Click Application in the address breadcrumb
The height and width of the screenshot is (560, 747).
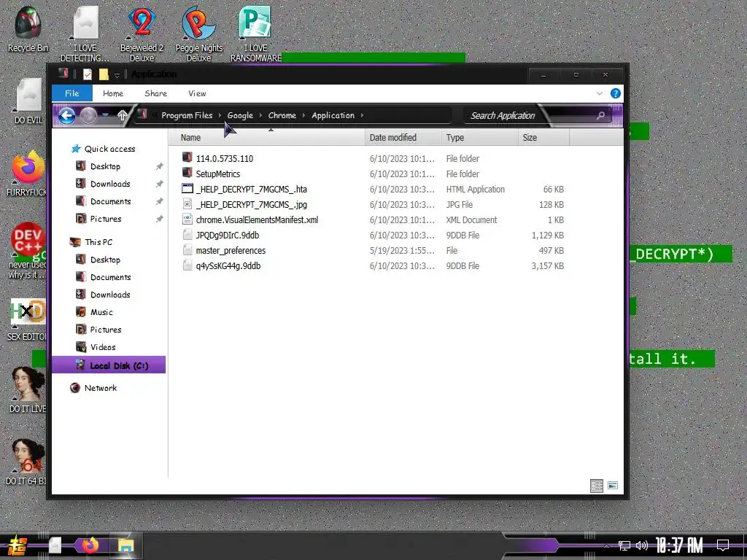click(333, 115)
